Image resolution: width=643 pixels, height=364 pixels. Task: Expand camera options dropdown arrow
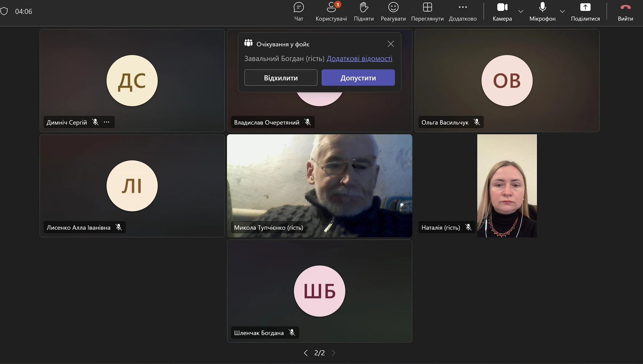521,11
